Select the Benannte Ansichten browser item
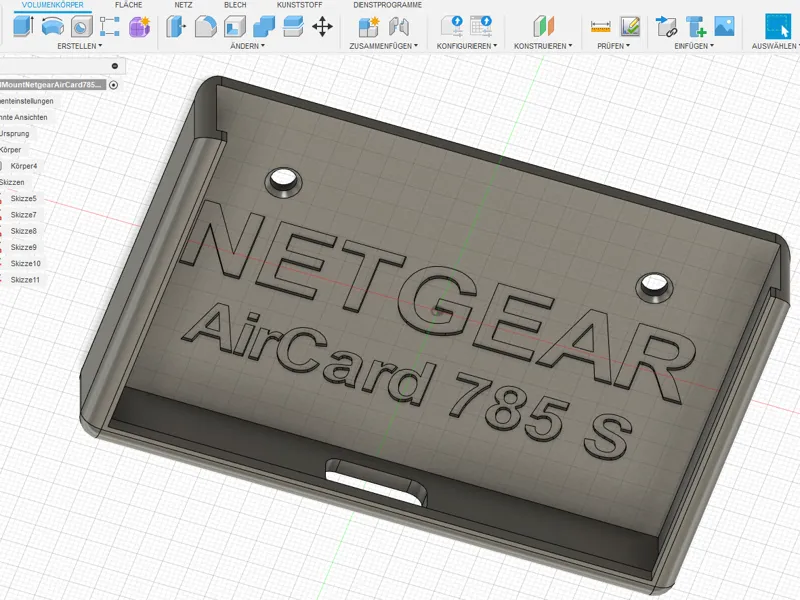The width and height of the screenshot is (800, 600). click(x=23, y=117)
